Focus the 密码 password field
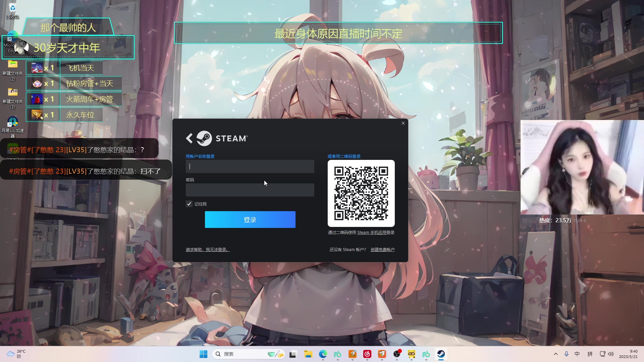This screenshot has height=362, width=644. [250, 190]
